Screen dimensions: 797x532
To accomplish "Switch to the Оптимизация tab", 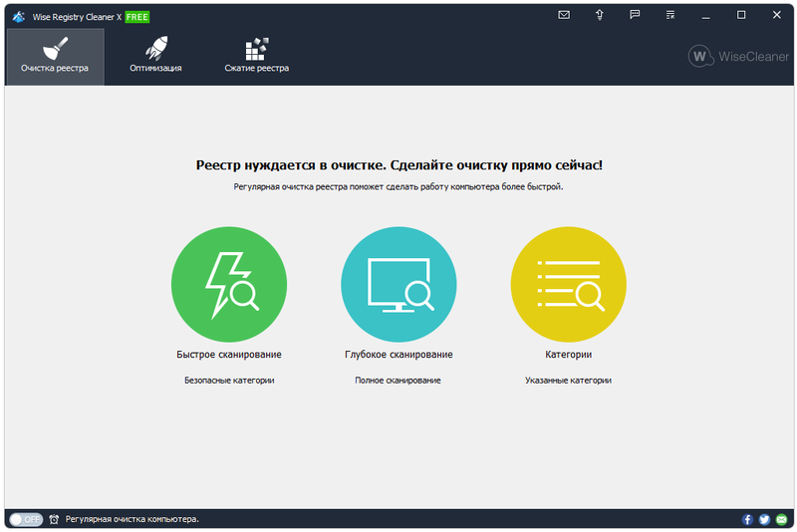I will pyautogui.click(x=155, y=57).
